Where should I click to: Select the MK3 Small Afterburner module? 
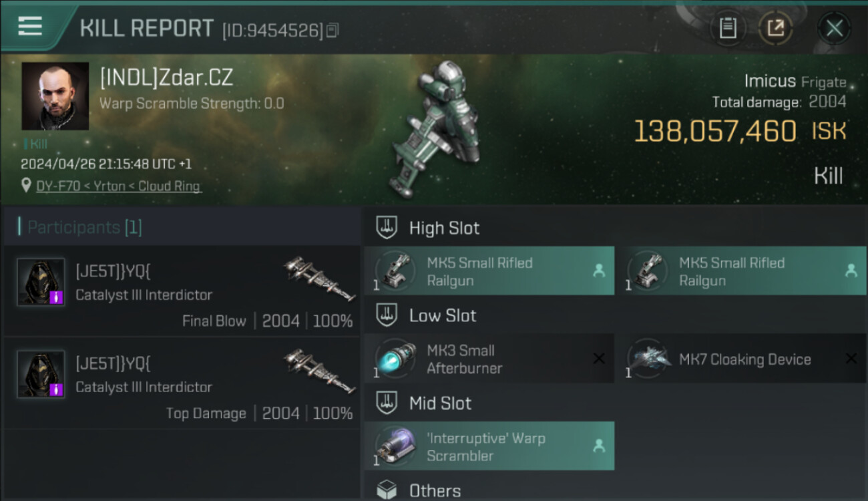click(489, 359)
